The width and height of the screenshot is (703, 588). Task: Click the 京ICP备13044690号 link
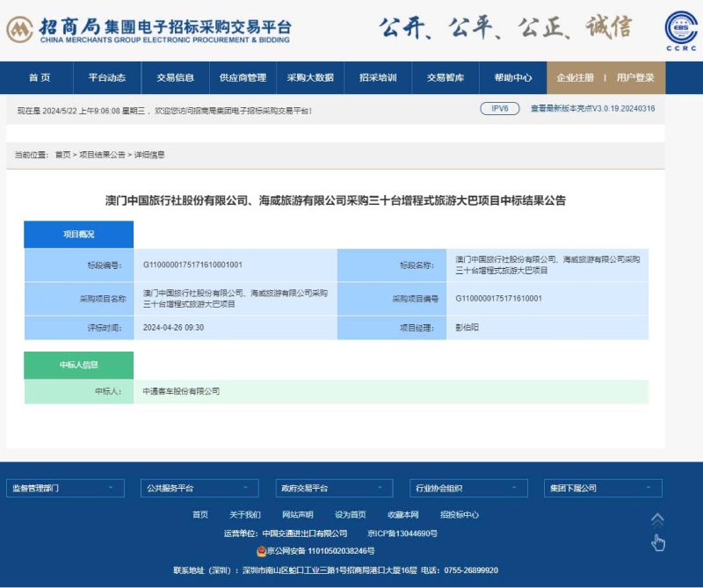click(x=402, y=534)
